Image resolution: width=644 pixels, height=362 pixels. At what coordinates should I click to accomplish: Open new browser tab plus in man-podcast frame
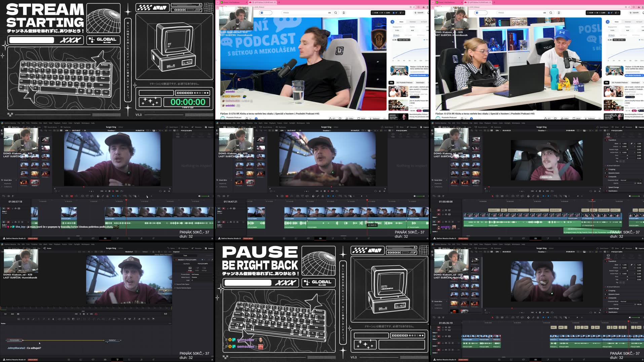(279, 2)
